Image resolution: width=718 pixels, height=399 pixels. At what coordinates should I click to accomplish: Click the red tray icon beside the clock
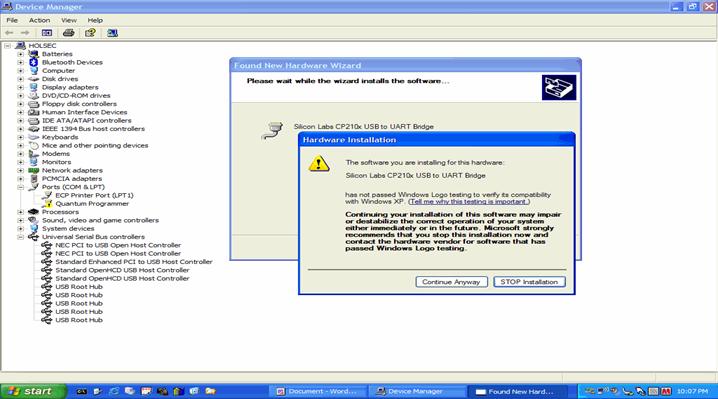666,391
